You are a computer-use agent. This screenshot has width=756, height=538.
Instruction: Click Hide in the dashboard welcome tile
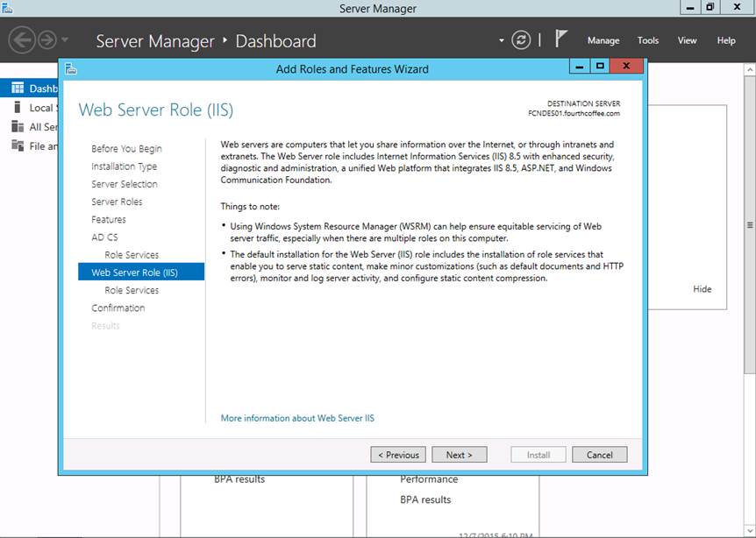point(702,289)
